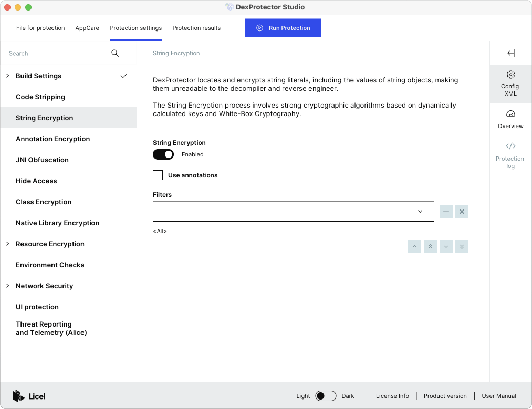Go to Hide Access settings
The image size is (532, 409).
(x=69, y=181)
